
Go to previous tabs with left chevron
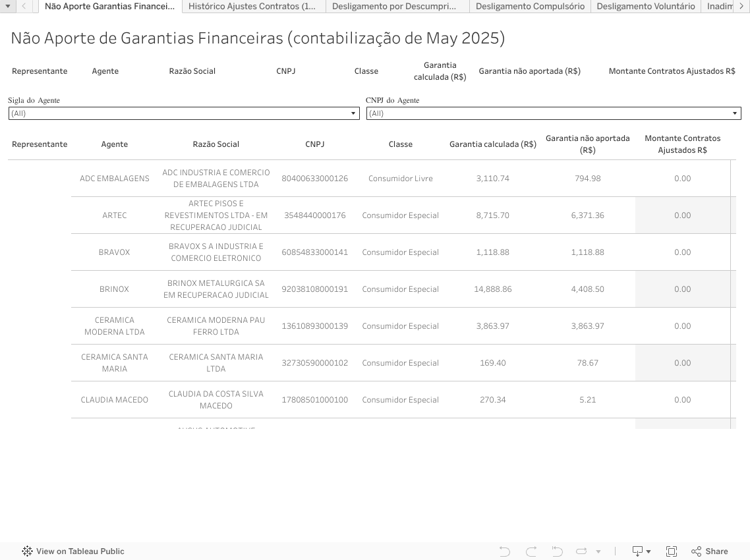pyautogui.click(x=24, y=6)
